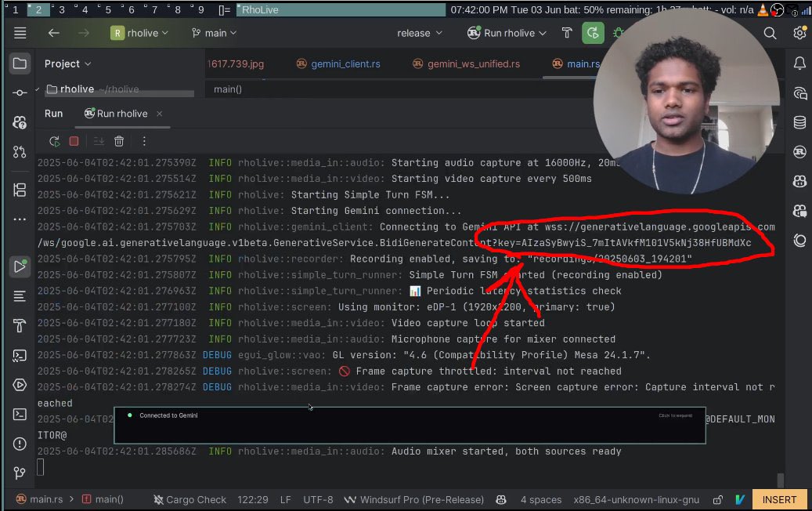Toggle Cargo Check in status bar
Image resolution: width=812 pixels, height=511 pixels.
point(190,499)
